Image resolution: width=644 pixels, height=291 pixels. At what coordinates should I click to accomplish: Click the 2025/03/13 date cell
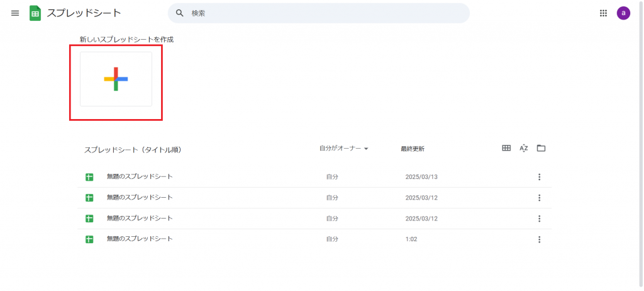(x=421, y=177)
